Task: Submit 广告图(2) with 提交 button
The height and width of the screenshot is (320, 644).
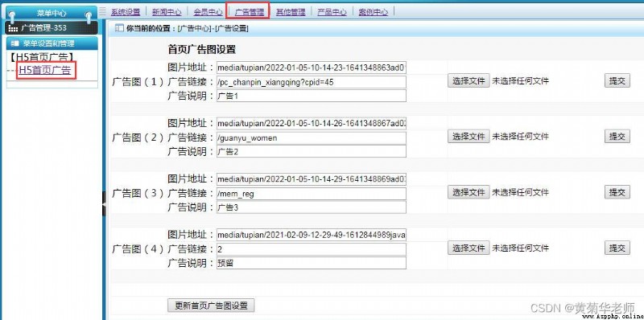Action: (x=617, y=136)
